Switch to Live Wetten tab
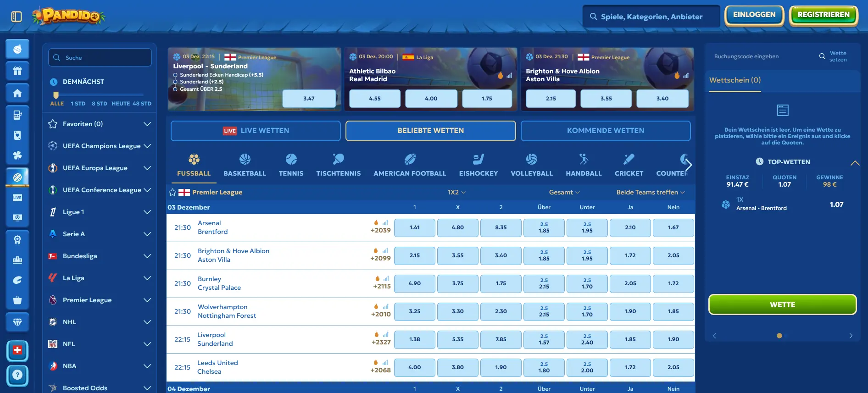This screenshot has width=868, height=393. click(256, 131)
